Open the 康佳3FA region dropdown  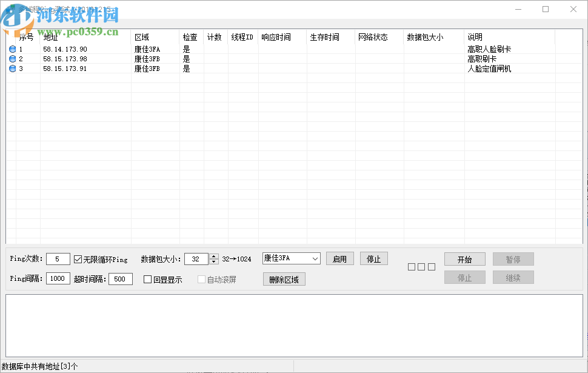291,258
